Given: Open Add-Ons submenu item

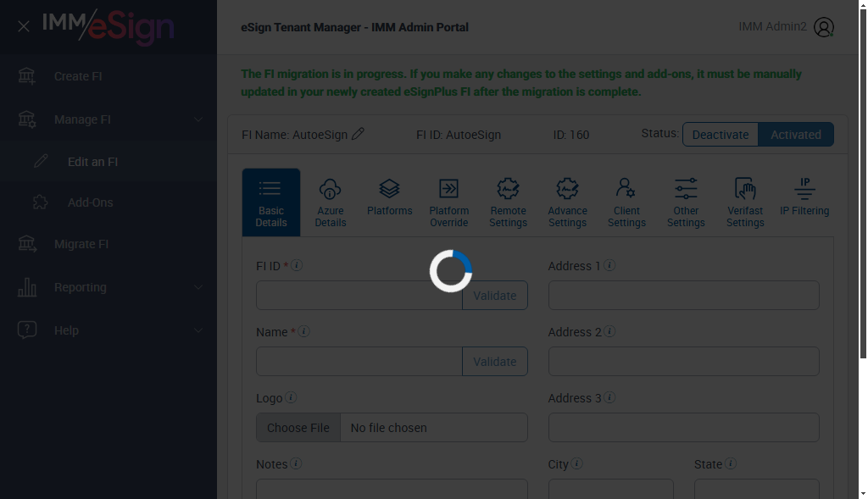Looking at the screenshot, I should click(x=108, y=202).
